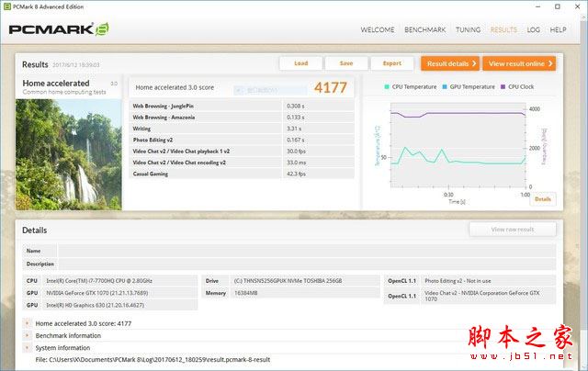Click the View raw result button
The image size is (588, 371).
(513, 230)
